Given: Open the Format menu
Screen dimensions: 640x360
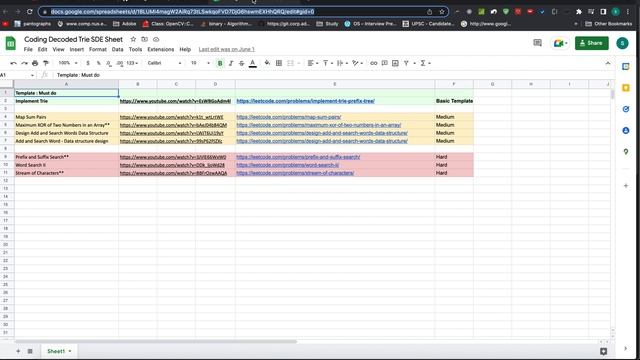Looking at the screenshot, I should pos(98,49).
